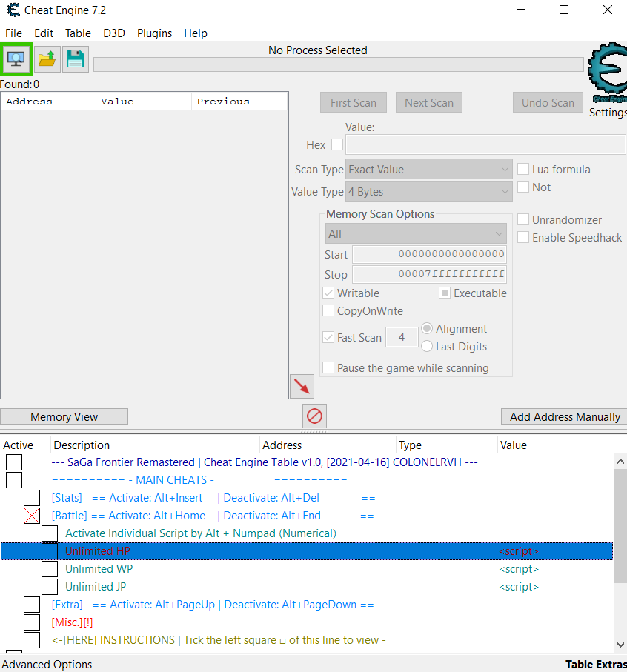Click the First Scan button
This screenshot has height=672, width=627.
(x=354, y=102)
